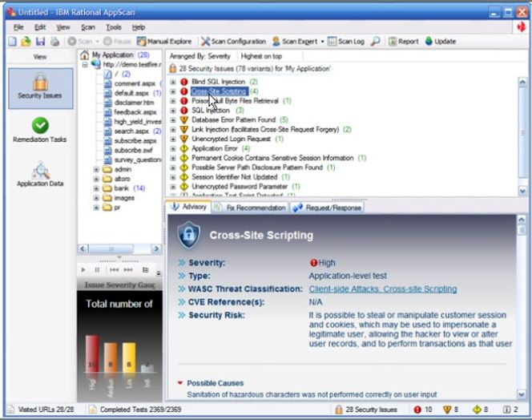Screen dimensions: 532x420
Task: Select the Unencrypted Login Request issue
Action: tap(231, 139)
